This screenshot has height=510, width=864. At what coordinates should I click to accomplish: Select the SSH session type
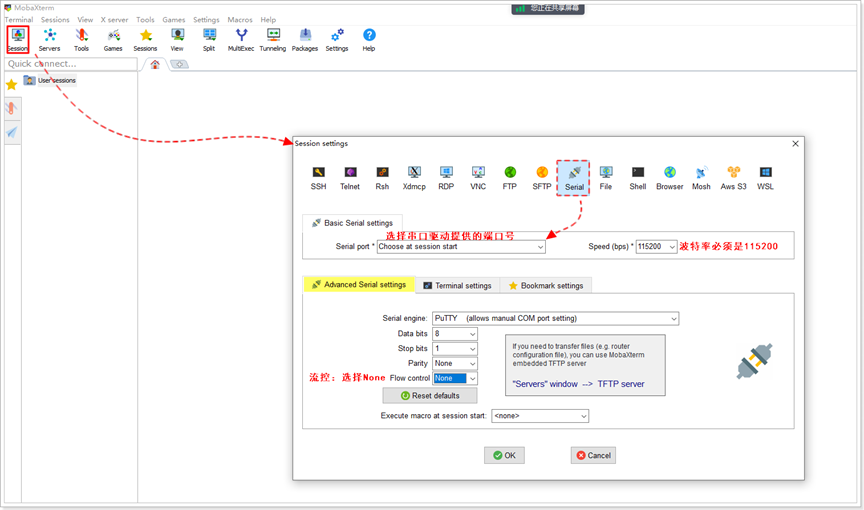coord(318,178)
